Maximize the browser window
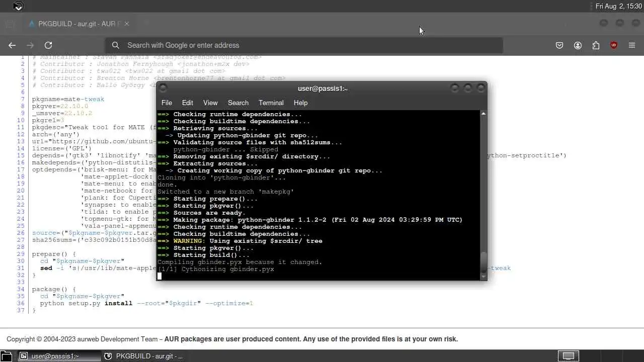This screenshot has height=362, width=644. [620, 23]
